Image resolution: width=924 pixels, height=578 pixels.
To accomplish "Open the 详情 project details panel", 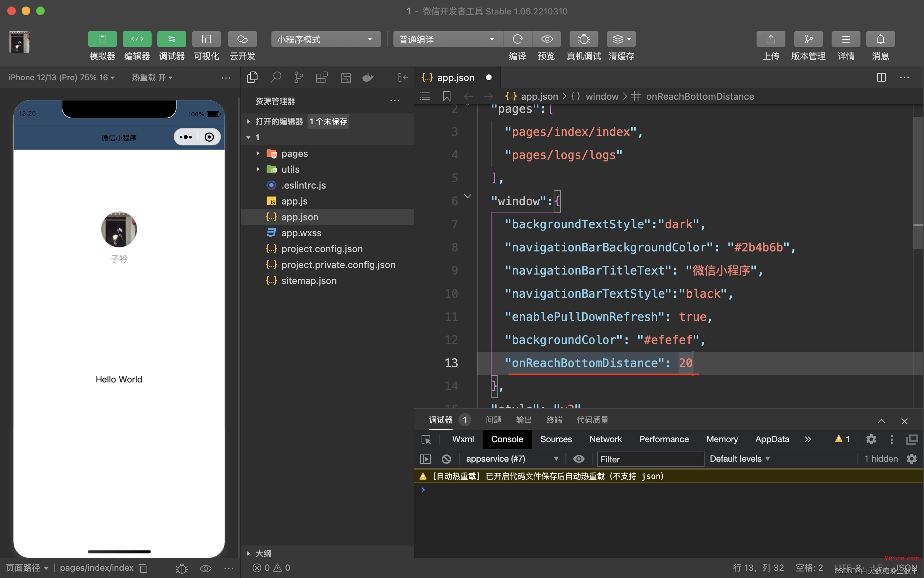I will pos(846,39).
